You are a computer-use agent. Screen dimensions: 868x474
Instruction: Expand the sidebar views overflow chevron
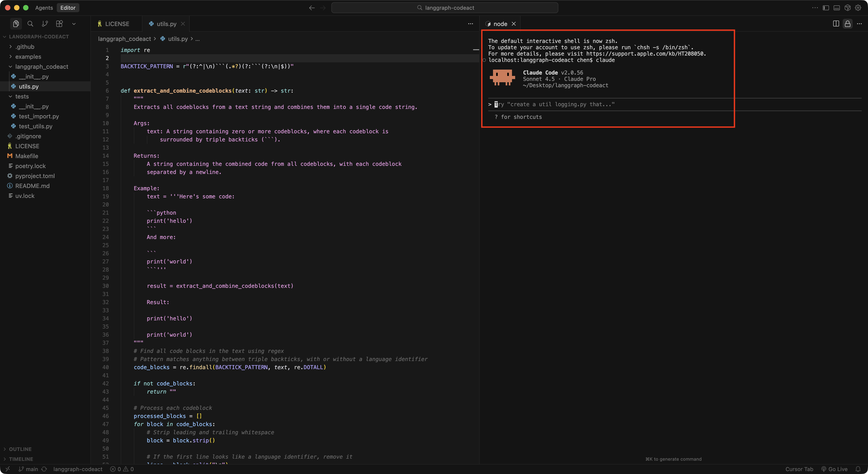[74, 24]
